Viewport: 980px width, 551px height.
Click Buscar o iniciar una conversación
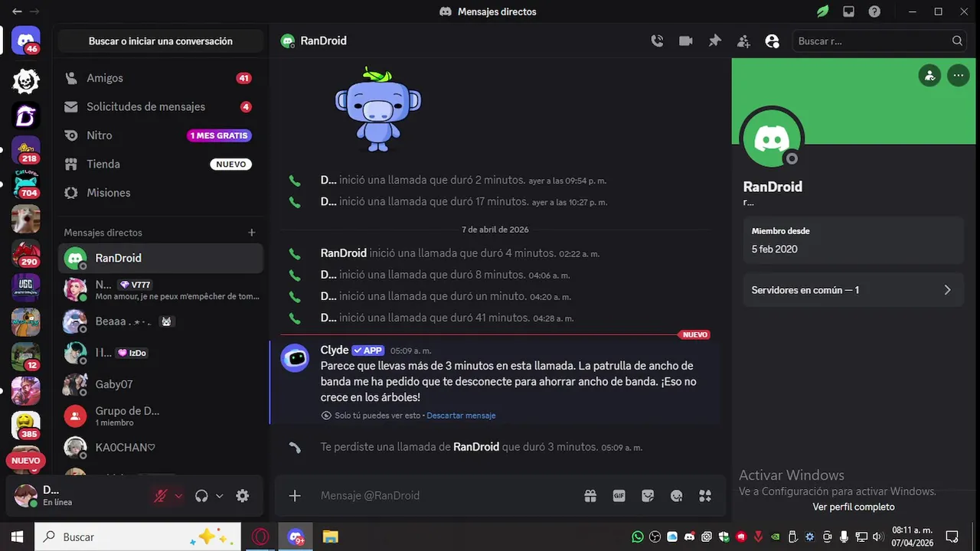(160, 41)
